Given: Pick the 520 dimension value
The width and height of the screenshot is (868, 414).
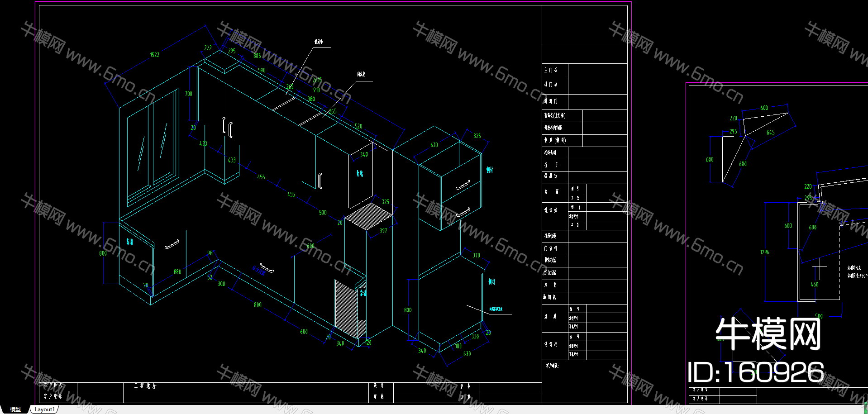Looking at the screenshot, I should 358,126.
